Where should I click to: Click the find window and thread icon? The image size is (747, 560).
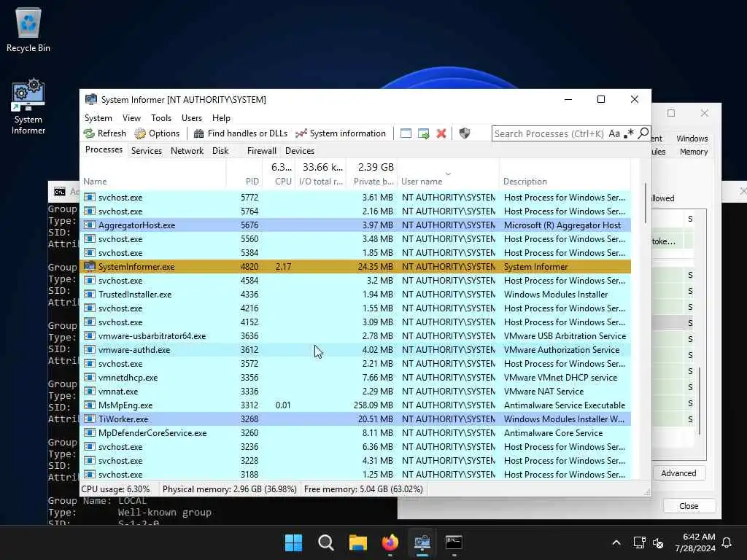(x=424, y=133)
